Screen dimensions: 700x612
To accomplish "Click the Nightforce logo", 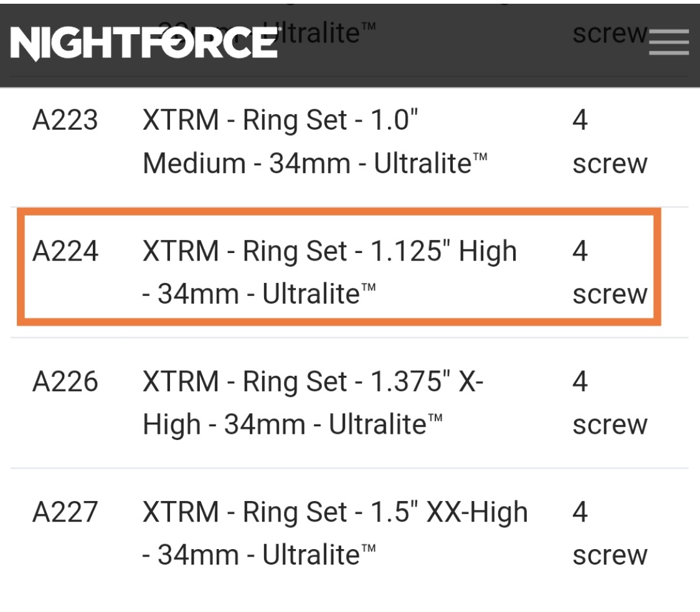I will point(144,43).
